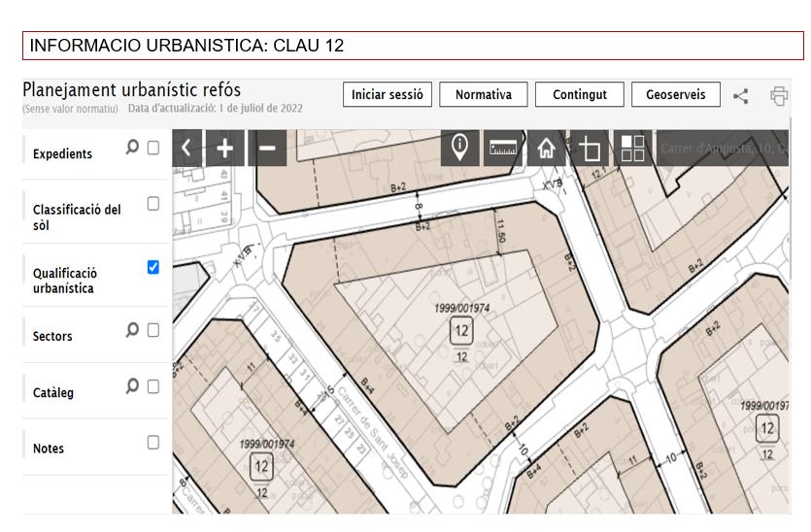Open the basemap grid selector

(632, 149)
